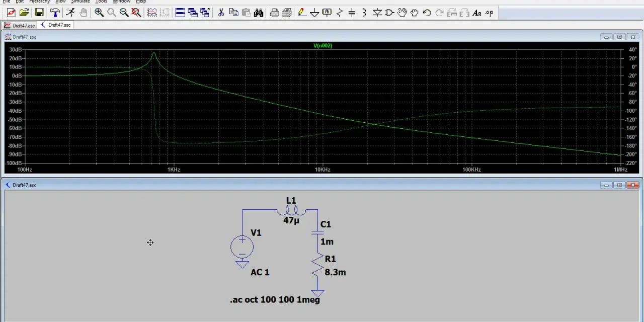Select the Draw Wire pencil tool
Screen dimensions: 644x322
click(x=302, y=13)
